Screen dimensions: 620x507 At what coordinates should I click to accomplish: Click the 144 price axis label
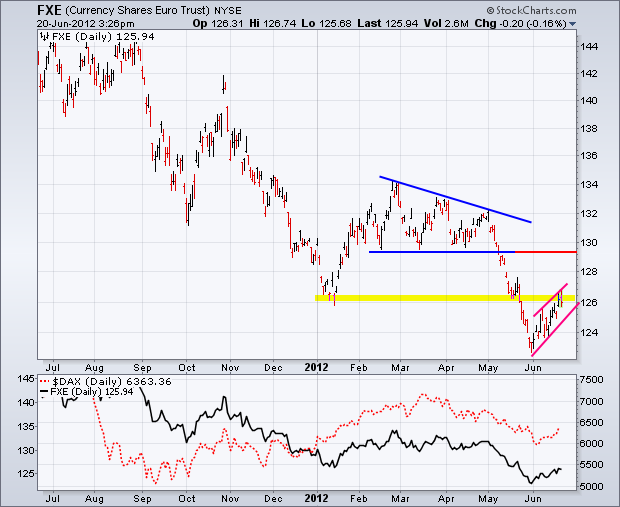click(589, 47)
